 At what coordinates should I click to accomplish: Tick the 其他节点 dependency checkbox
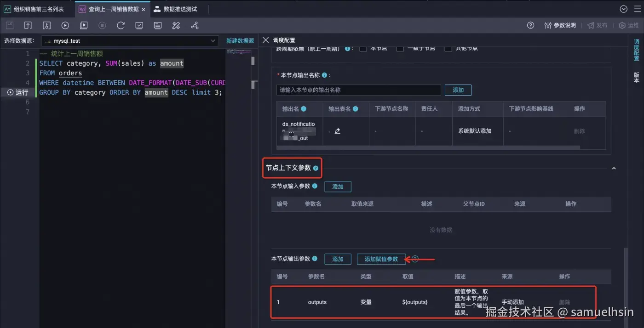point(448,48)
